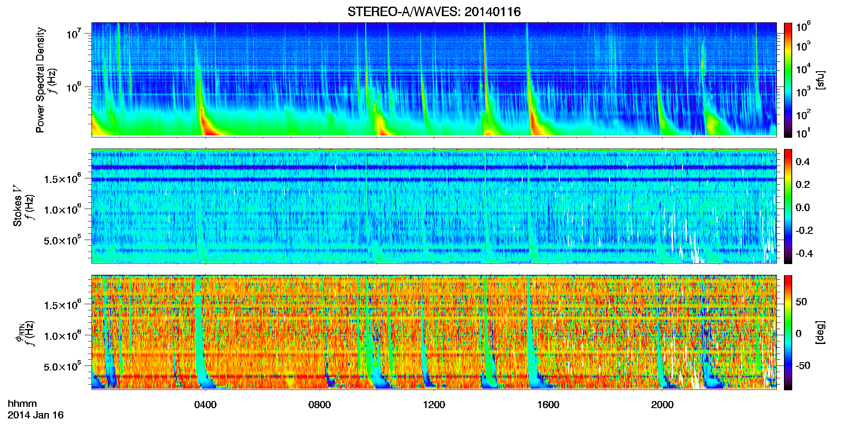Click the 10^1 label on sfu colorbar

(803, 133)
